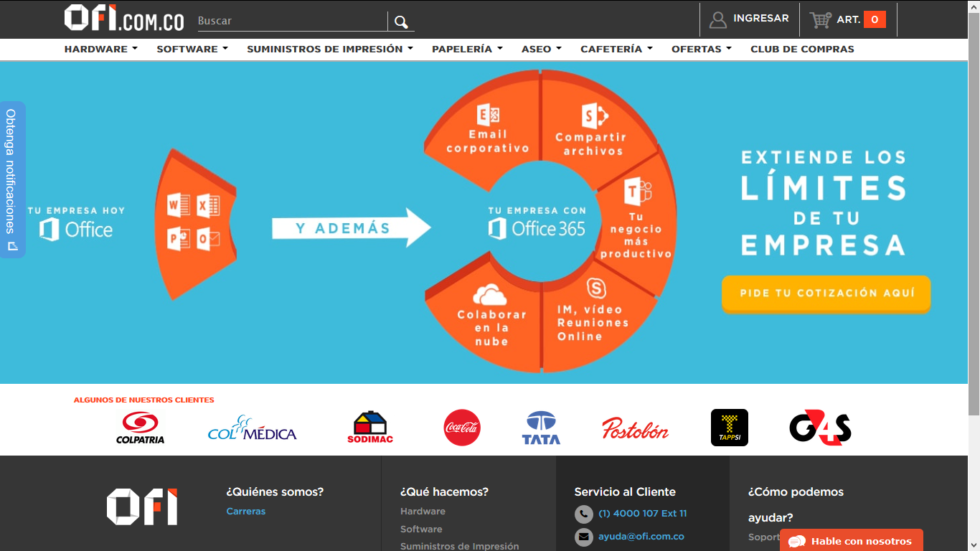980x551 pixels.
Task: Click the cloud icon above Colaborar en la nube
Action: 489,294
